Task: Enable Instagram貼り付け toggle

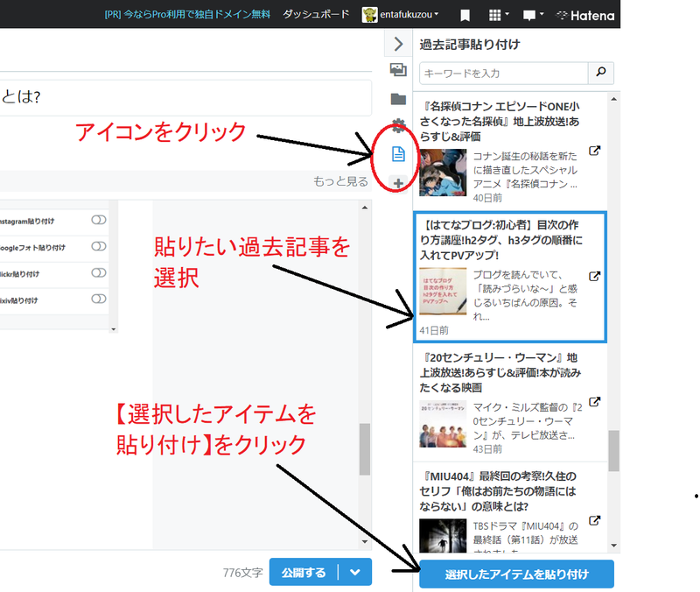Action: point(99,221)
